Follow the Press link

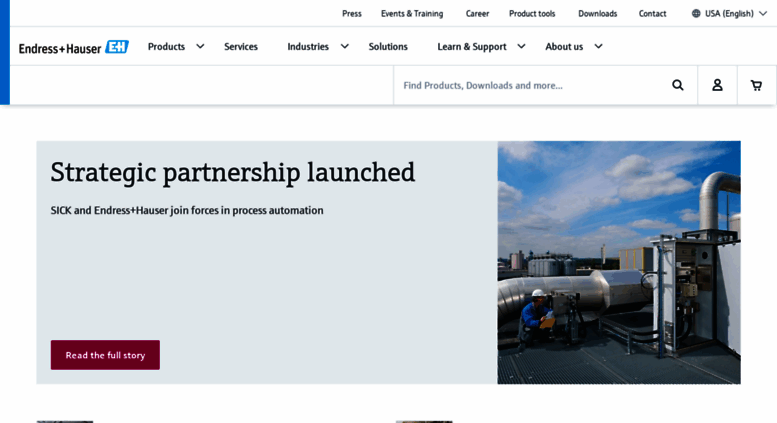[352, 13]
